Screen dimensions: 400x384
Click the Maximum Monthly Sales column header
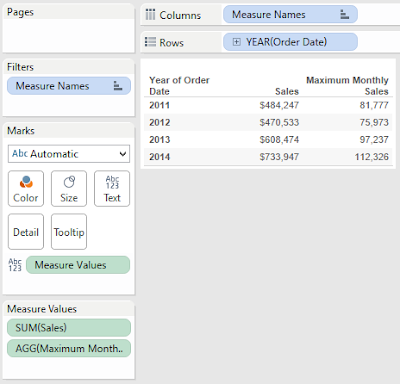pos(347,86)
